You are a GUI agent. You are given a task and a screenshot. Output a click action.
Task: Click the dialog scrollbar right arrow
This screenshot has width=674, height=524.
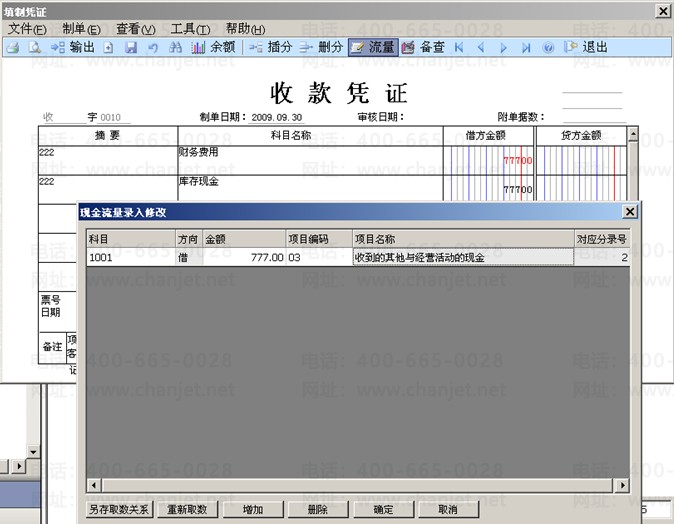click(622, 486)
